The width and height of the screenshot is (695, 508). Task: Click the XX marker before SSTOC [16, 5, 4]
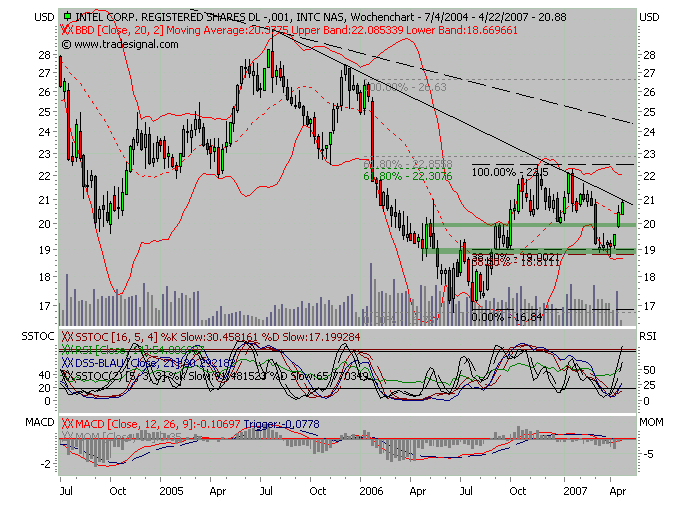pos(67,337)
